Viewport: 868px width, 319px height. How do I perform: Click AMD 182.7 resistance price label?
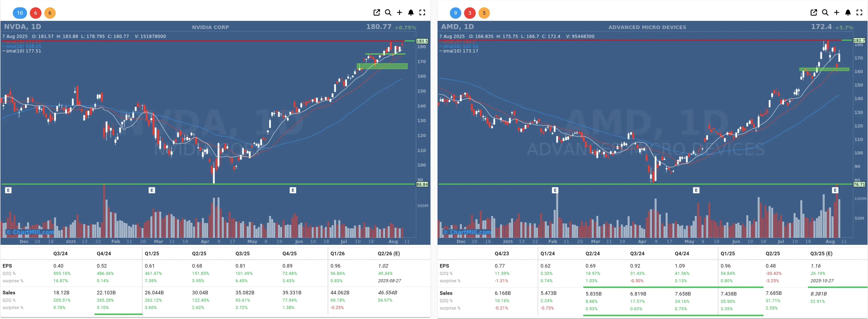[859, 40]
